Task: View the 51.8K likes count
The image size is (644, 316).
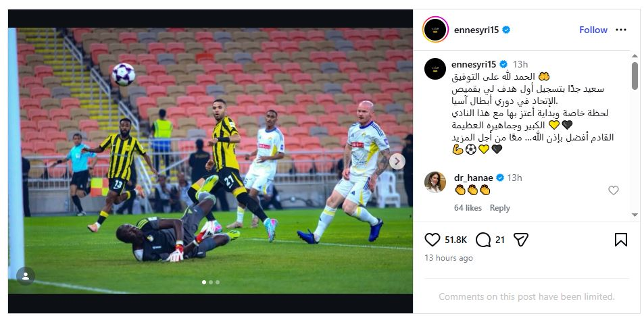Action: (x=456, y=240)
